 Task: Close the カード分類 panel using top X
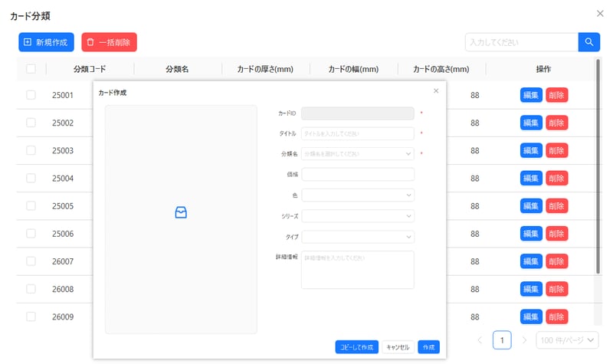[x=599, y=13]
